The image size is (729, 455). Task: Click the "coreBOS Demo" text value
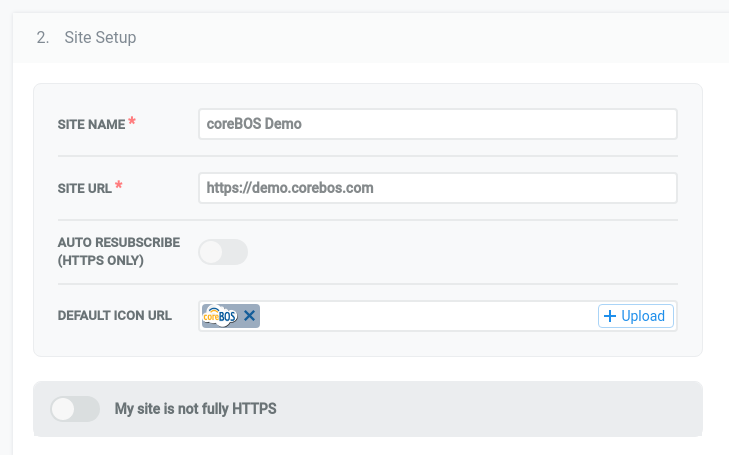(254, 124)
